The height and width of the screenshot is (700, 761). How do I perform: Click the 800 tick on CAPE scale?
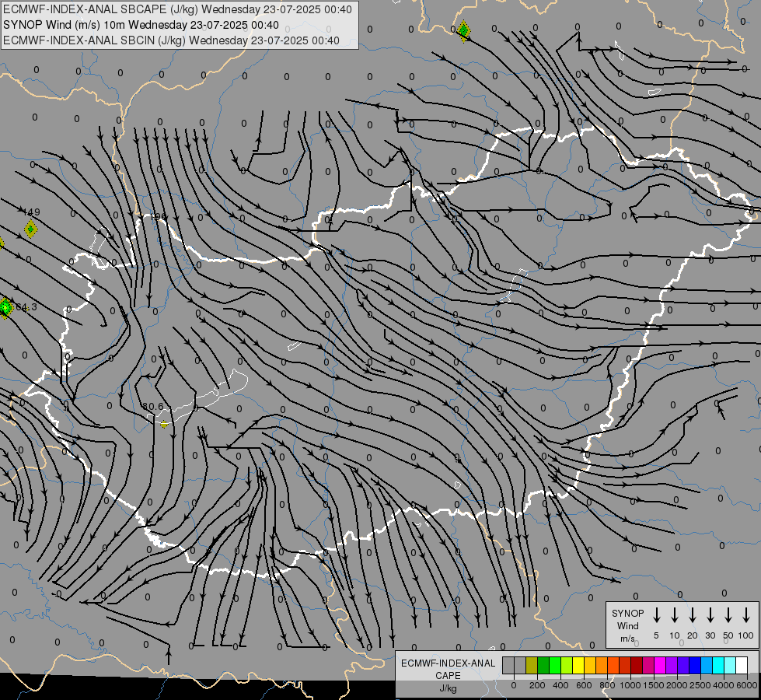[607, 685]
